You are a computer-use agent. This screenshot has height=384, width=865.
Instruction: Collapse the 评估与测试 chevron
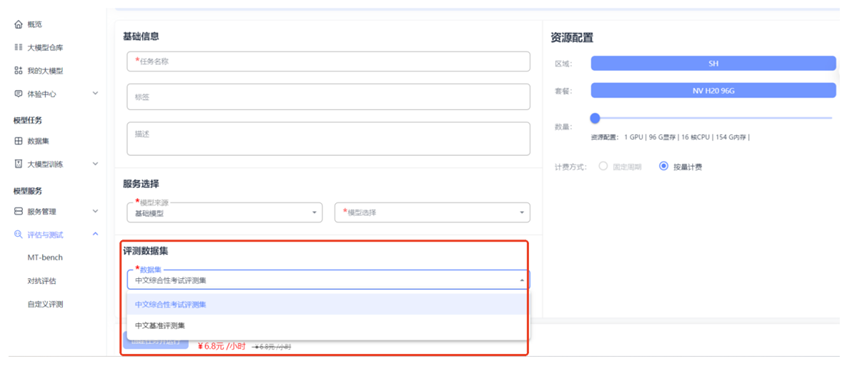click(x=95, y=234)
